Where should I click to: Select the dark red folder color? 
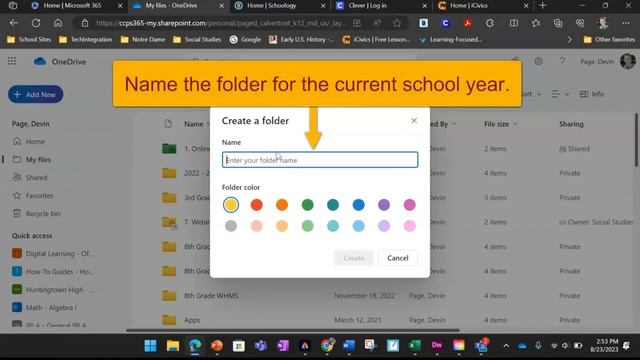(x=256, y=204)
